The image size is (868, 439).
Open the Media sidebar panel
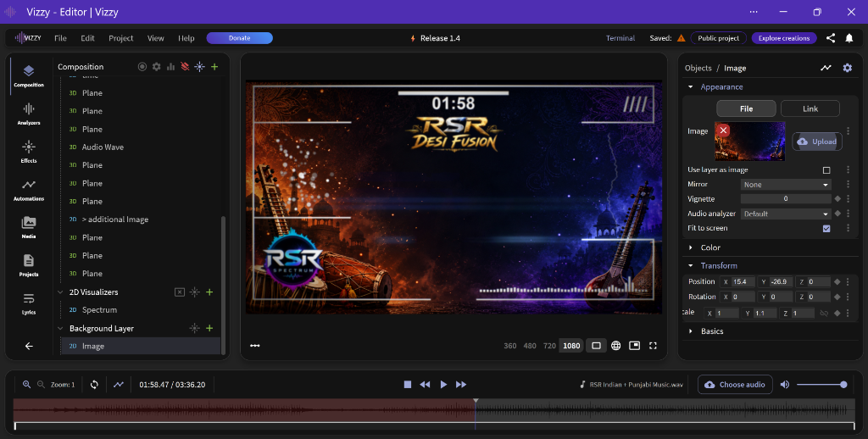[29, 227]
